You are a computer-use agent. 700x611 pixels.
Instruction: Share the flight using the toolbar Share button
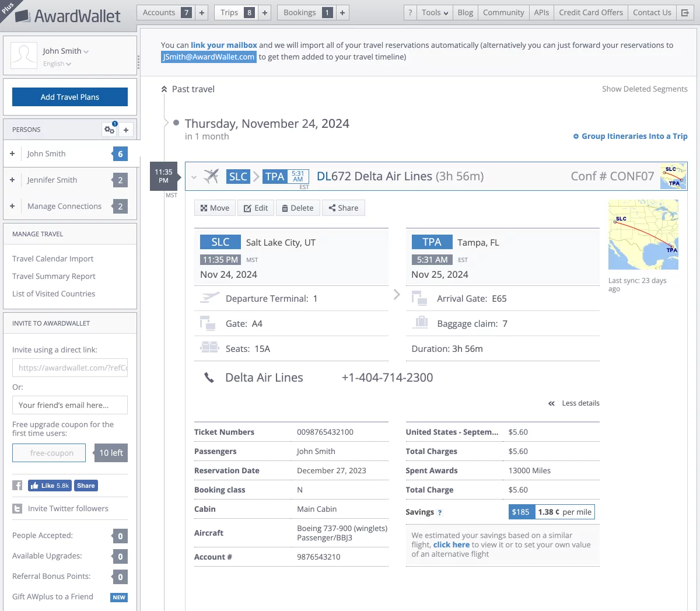click(x=344, y=208)
